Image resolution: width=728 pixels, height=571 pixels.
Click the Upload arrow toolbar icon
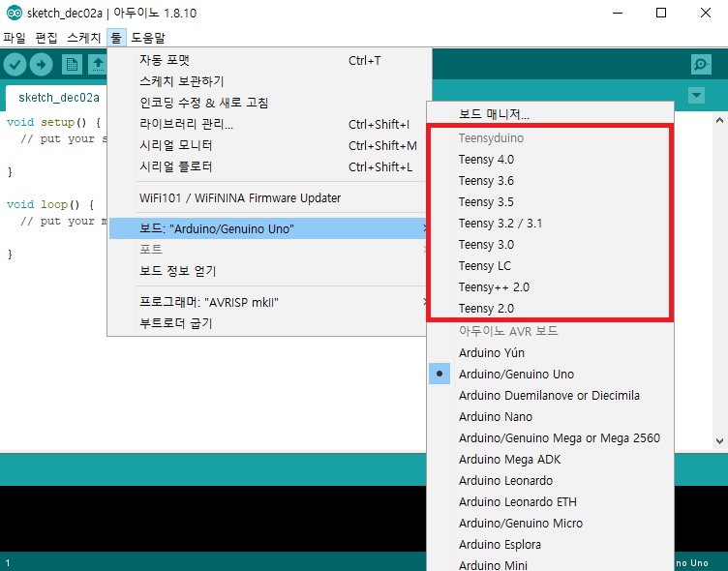[41, 65]
